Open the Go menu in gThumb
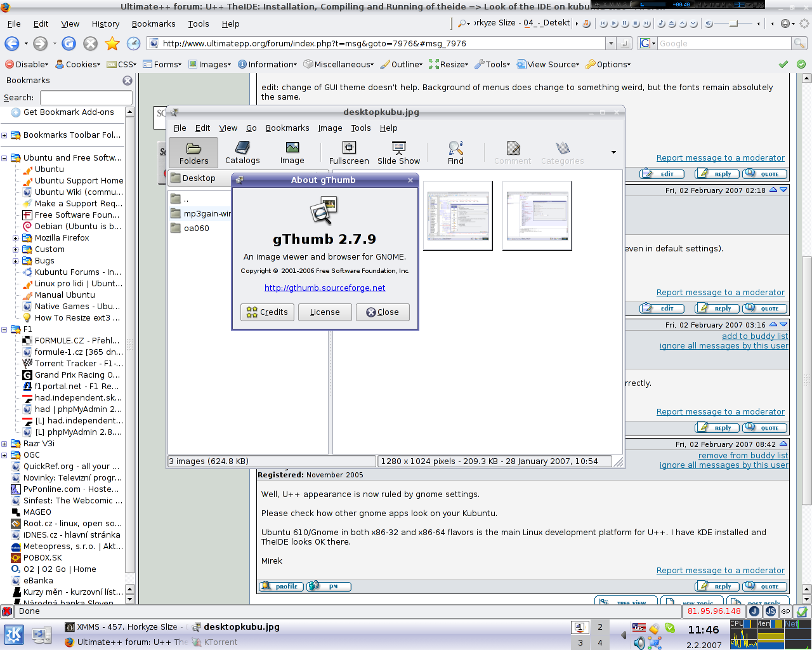 coord(251,128)
